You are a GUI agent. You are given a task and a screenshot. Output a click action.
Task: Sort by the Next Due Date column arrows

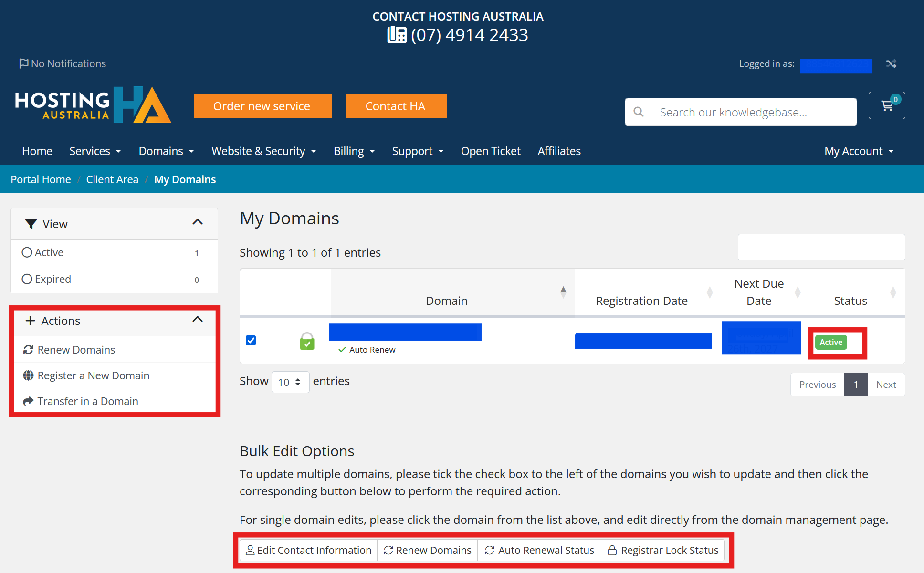pyautogui.click(x=798, y=292)
